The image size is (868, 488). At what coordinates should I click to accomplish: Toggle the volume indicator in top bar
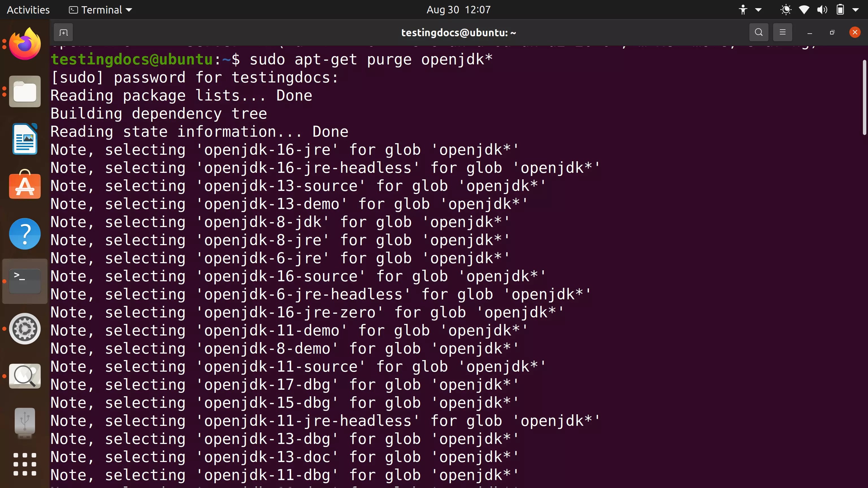[822, 9]
